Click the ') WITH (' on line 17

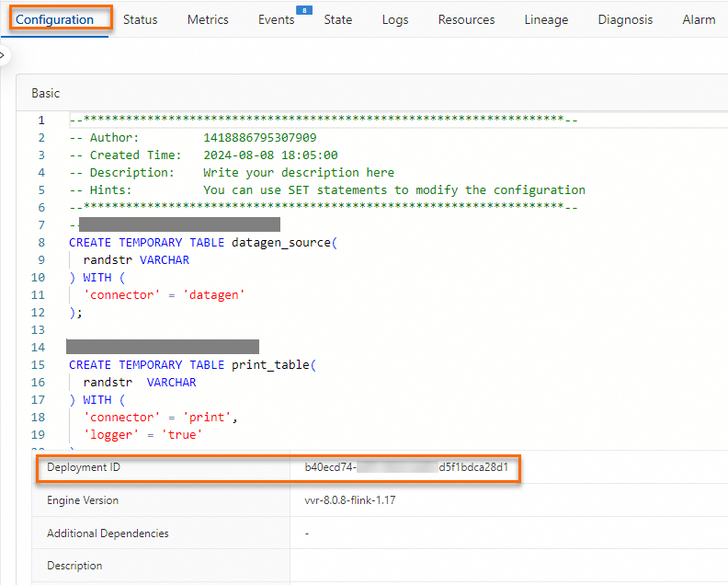[x=97, y=399]
